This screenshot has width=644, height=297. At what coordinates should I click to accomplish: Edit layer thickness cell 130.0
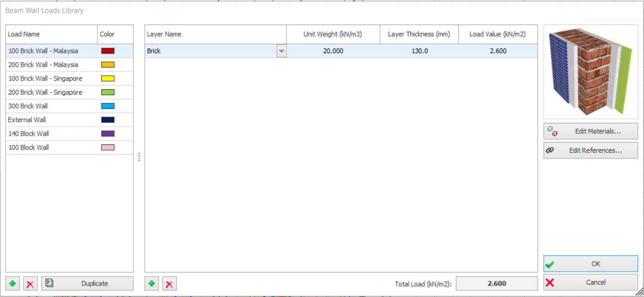[419, 51]
